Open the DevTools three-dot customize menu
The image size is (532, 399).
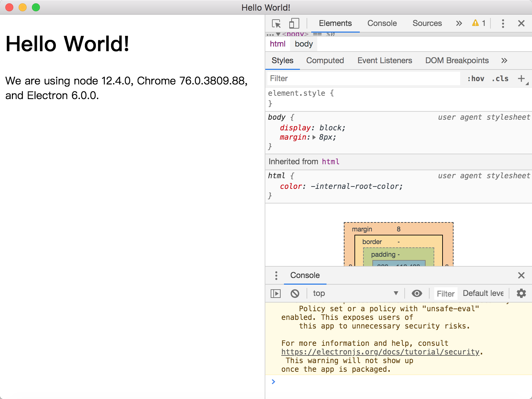tap(503, 23)
